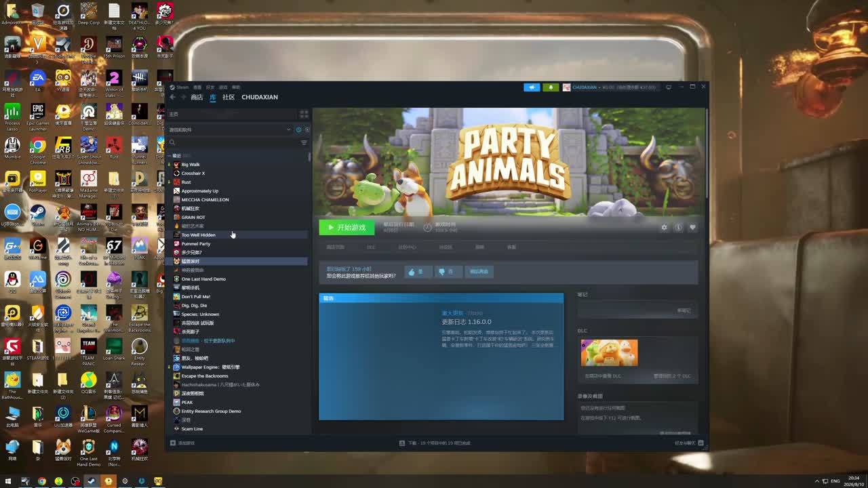Open the EA app desktop icon
This screenshot has width=868, height=488.
click(38, 81)
